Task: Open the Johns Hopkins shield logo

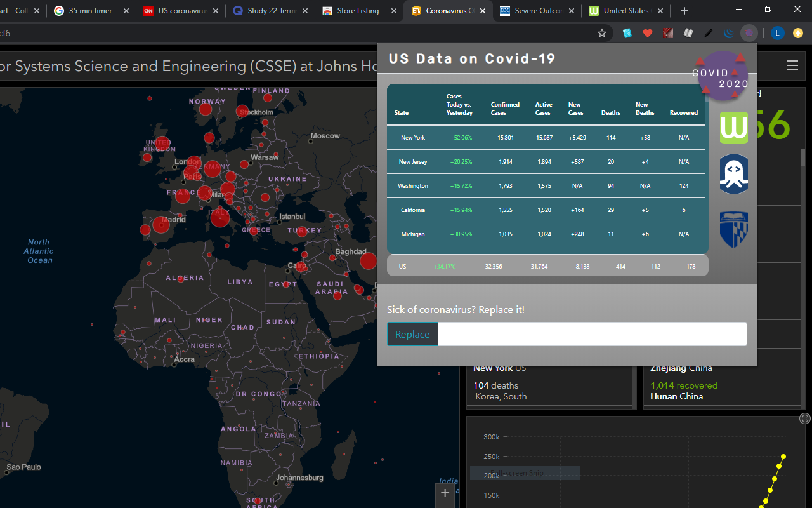Action: [x=734, y=229]
